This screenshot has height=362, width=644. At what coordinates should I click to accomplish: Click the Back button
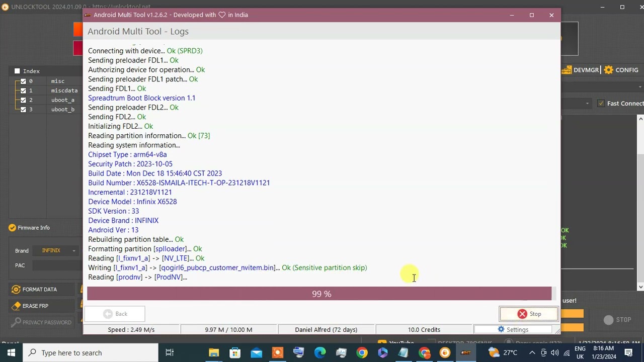[115, 314]
